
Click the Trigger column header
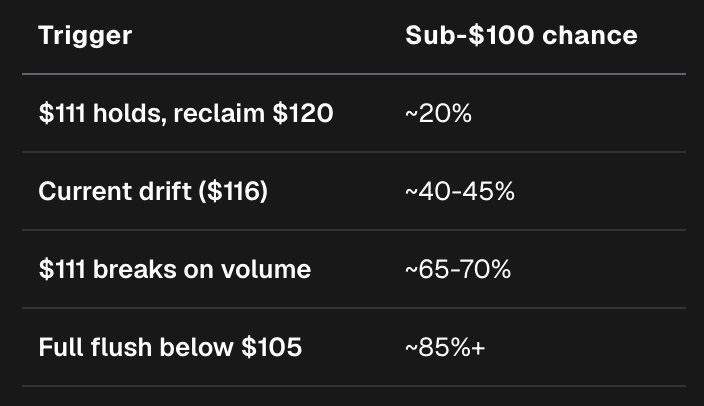85,36
